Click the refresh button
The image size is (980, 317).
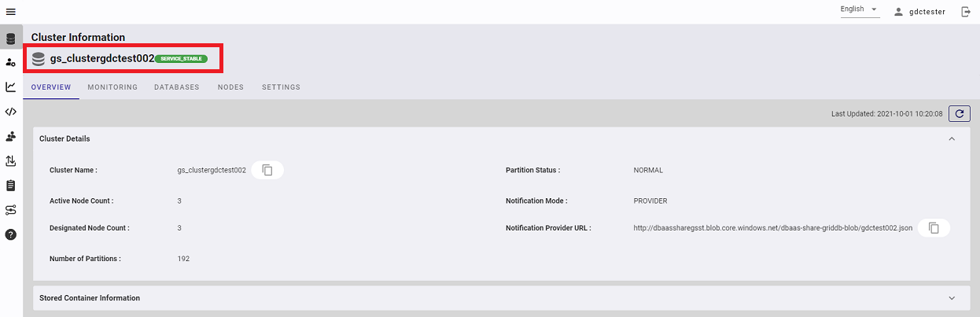(x=959, y=114)
